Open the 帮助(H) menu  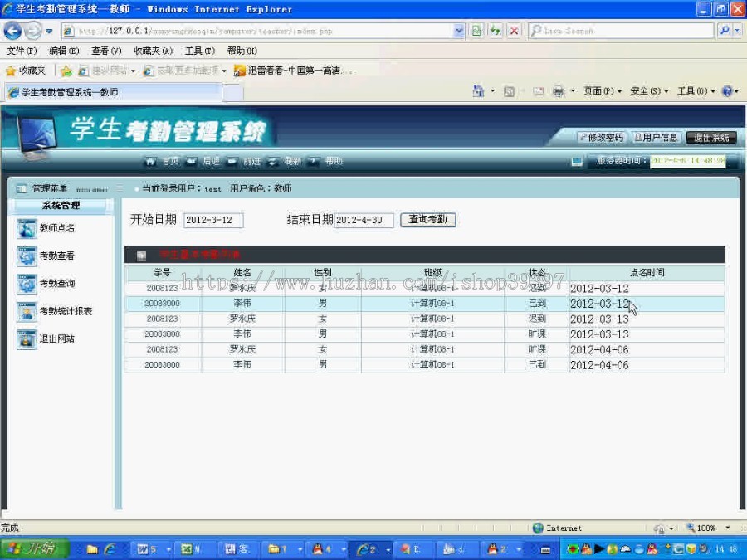click(x=242, y=51)
